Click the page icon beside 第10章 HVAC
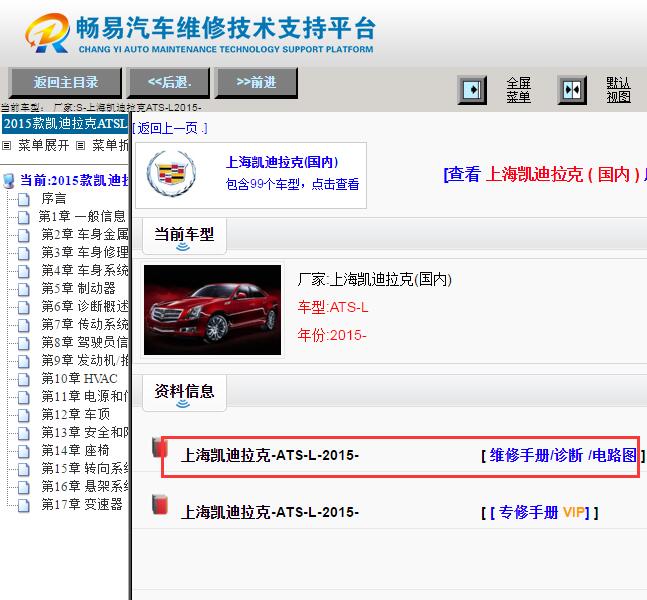 24,379
